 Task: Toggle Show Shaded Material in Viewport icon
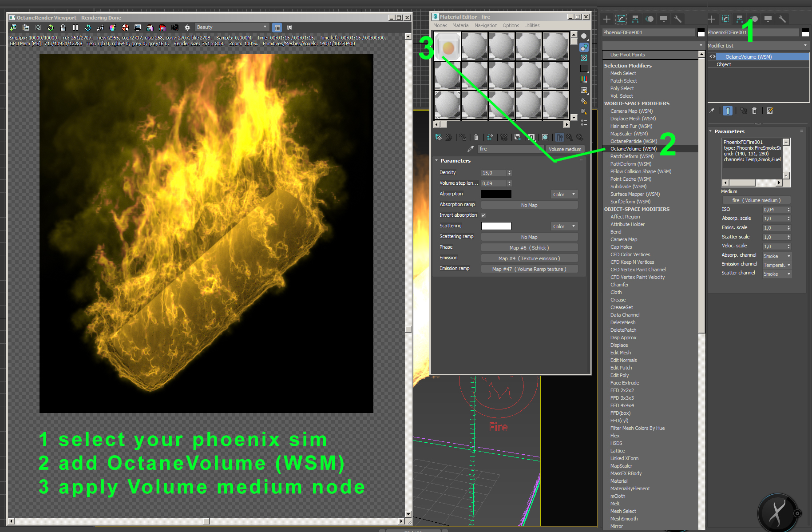click(x=545, y=137)
